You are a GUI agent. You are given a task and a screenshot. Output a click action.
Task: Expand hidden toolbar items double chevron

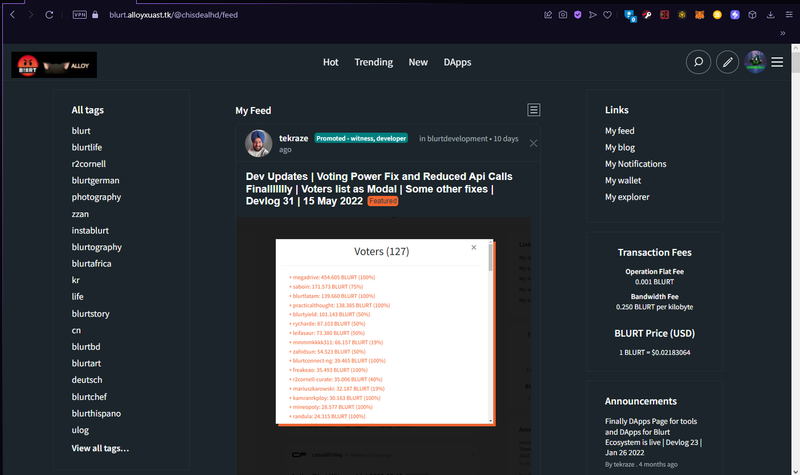(x=783, y=33)
